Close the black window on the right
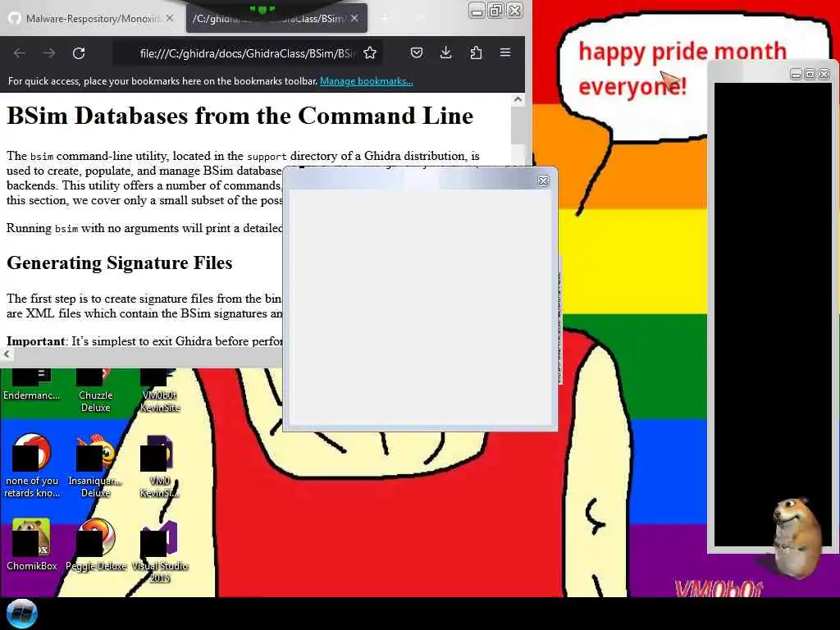 (824, 74)
